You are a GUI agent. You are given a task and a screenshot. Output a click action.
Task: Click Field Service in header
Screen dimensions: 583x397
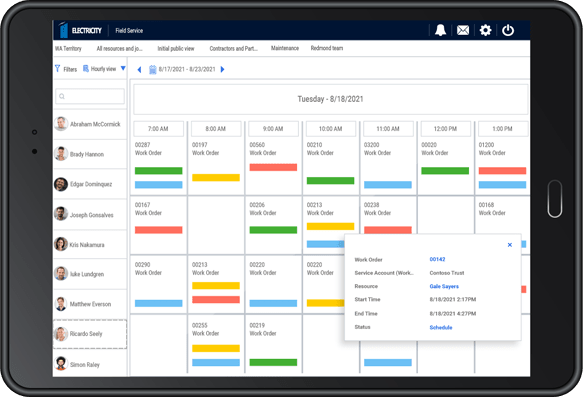[129, 30]
